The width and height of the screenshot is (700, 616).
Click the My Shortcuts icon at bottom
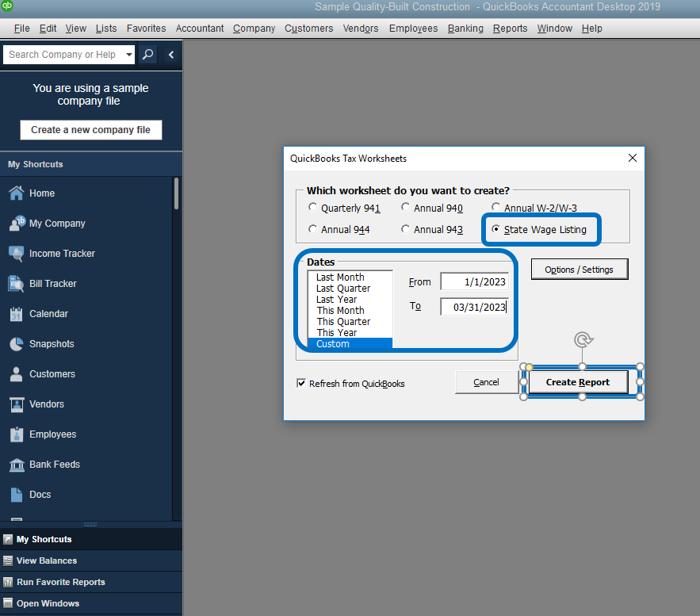[8, 539]
